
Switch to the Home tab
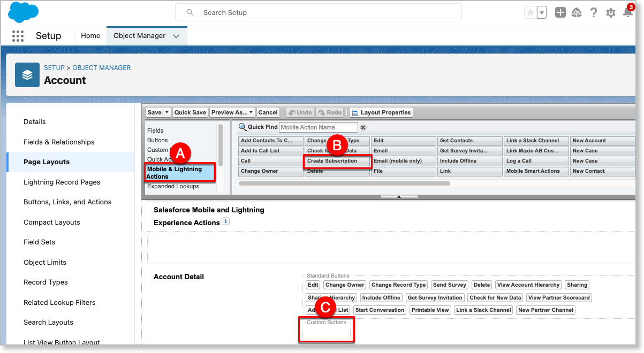(x=90, y=36)
